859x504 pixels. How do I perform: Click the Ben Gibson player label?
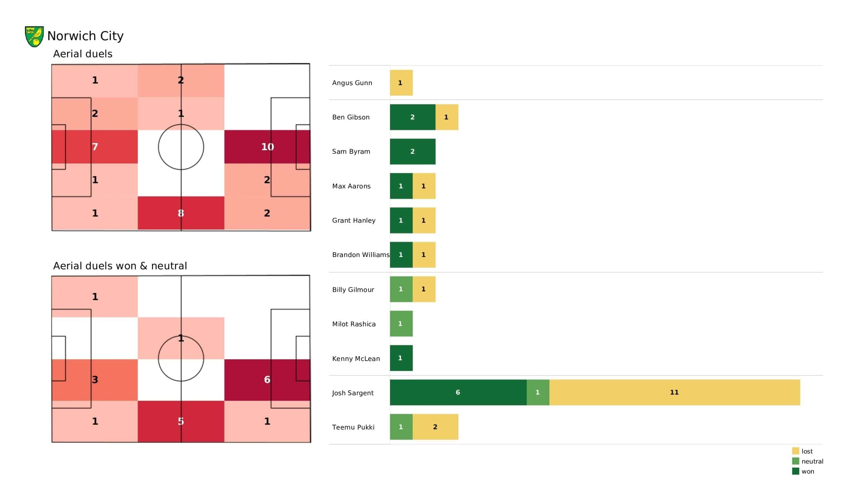[351, 117]
